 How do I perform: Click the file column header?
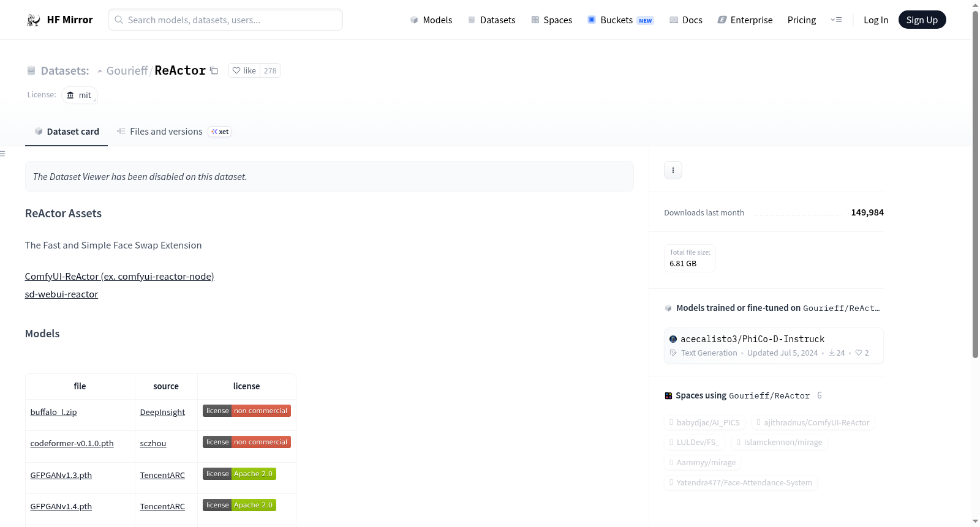point(80,386)
